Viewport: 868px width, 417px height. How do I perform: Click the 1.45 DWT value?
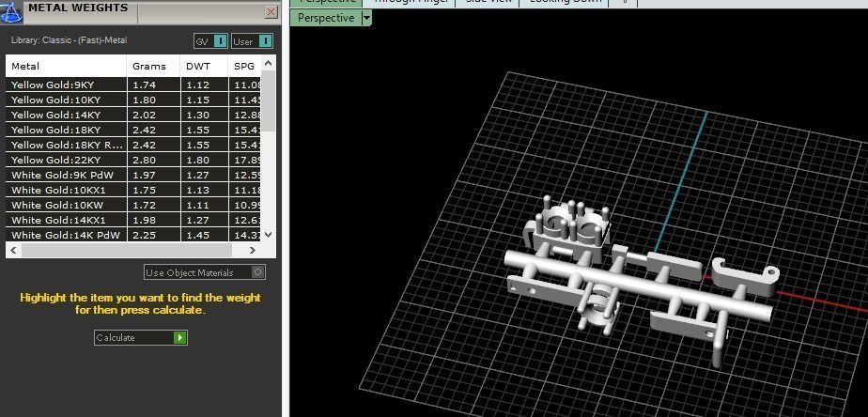[197, 235]
